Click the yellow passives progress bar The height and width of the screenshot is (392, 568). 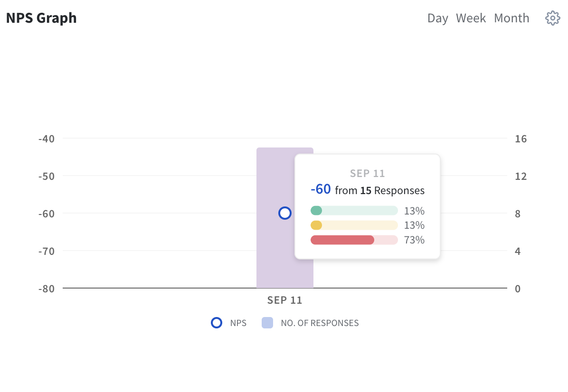tap(354, 225)
